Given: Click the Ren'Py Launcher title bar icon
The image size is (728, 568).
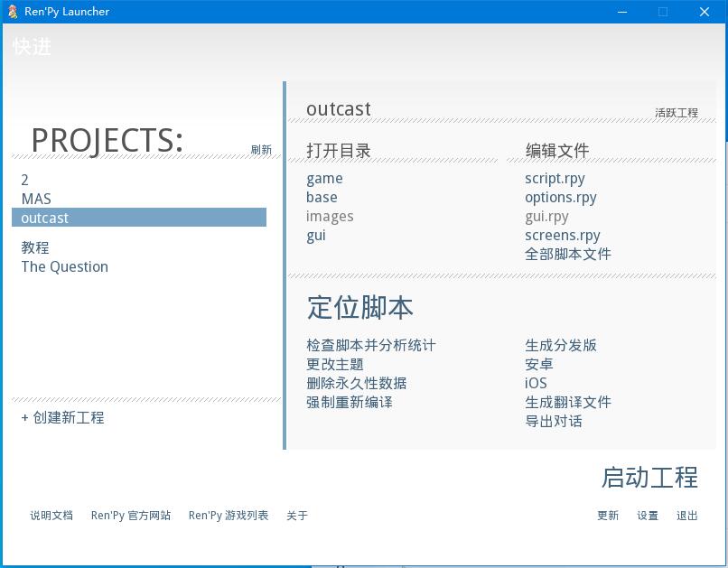Looking at the screenshot, I should pyautogui.click(x=13, y=12).
